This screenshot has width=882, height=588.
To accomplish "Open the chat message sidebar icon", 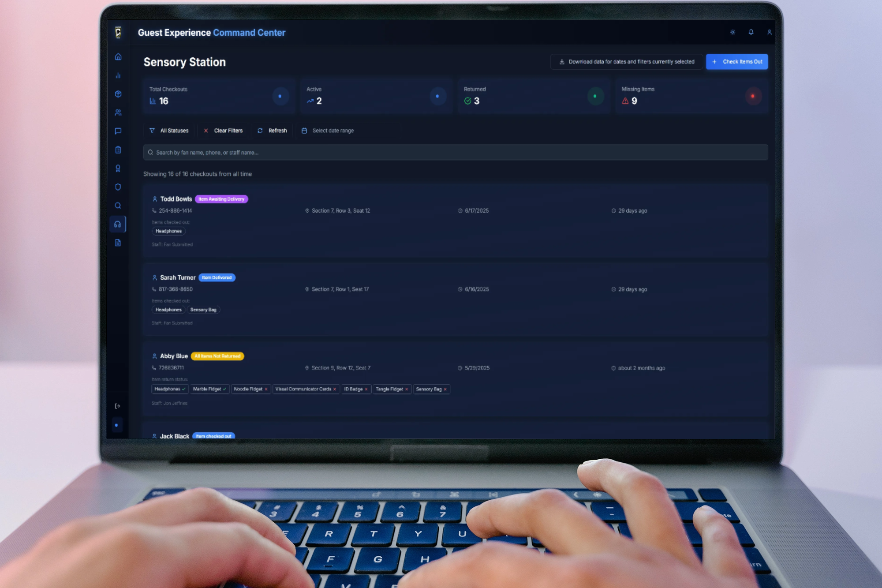I will [x=118, y=131].
